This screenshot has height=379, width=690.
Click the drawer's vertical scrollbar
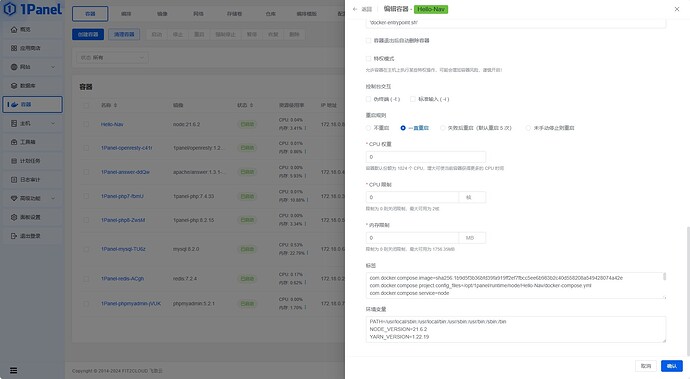point(688,291)
